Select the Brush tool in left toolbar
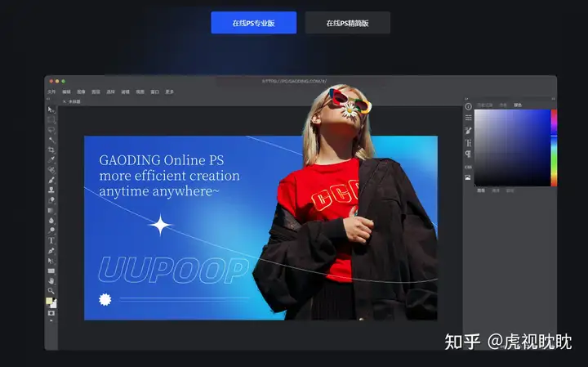This screenshot has width=588, height=367. (x=51, y=180)
